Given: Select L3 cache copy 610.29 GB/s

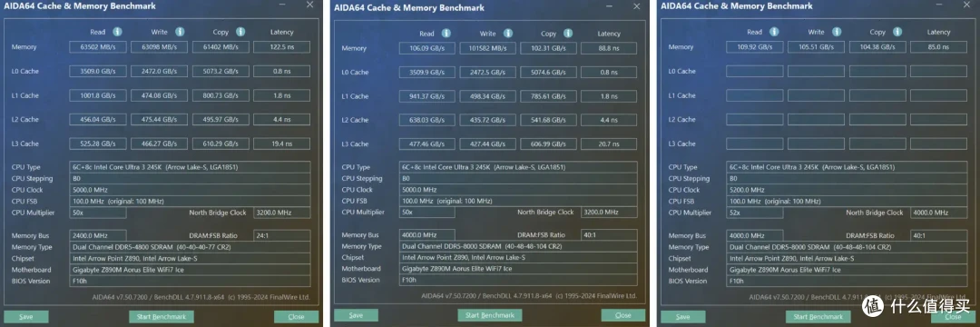Looking at the screenshot, I should coord(220,144).
